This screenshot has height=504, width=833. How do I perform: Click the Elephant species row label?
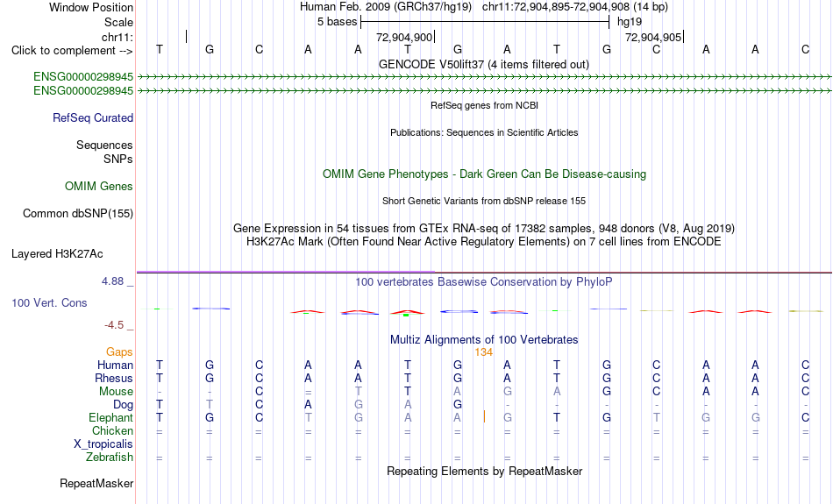111,418
